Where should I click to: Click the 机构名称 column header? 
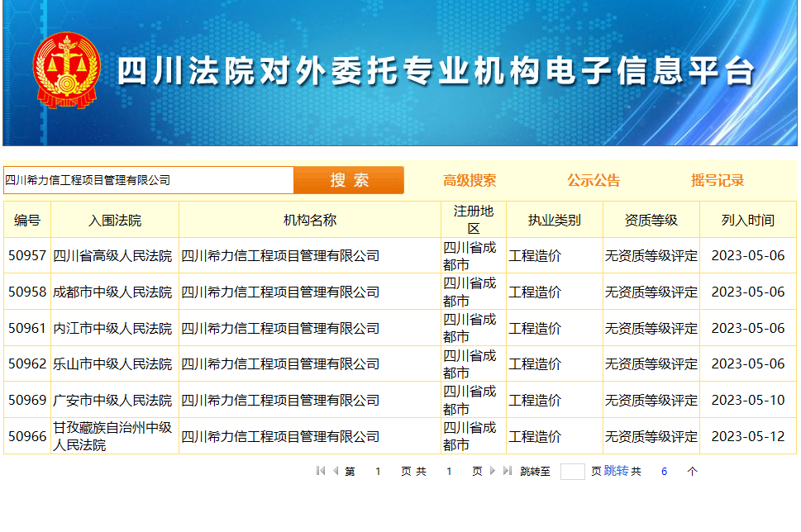coord(310,220)
